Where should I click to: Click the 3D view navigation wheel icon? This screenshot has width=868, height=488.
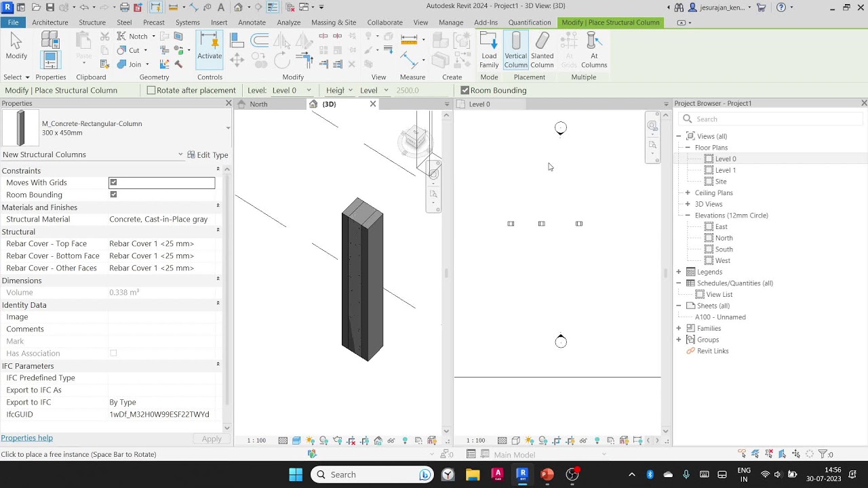pos(434,174)
